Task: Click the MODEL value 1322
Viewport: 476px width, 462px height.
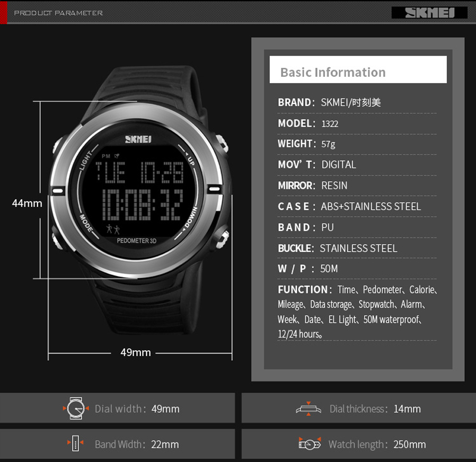Action: point(330,124)
